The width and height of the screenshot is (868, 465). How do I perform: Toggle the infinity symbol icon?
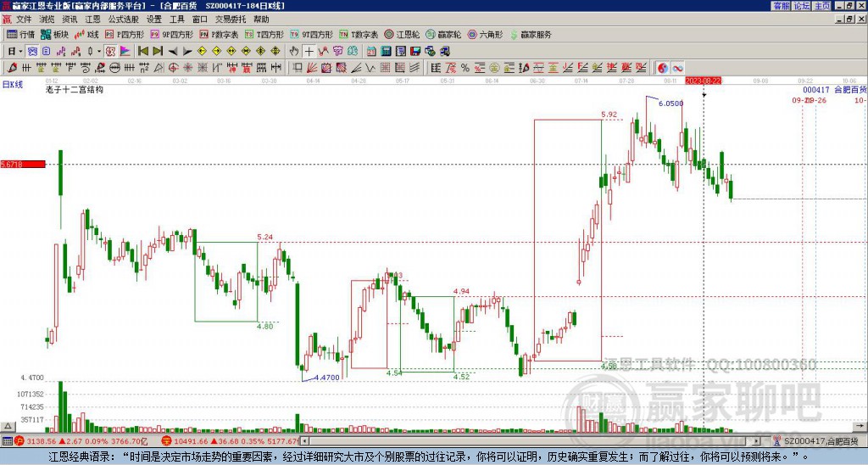677,68
